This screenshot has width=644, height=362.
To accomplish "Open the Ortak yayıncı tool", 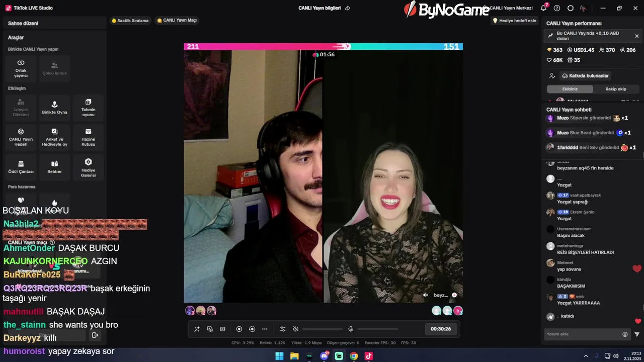I will point(21,69).
